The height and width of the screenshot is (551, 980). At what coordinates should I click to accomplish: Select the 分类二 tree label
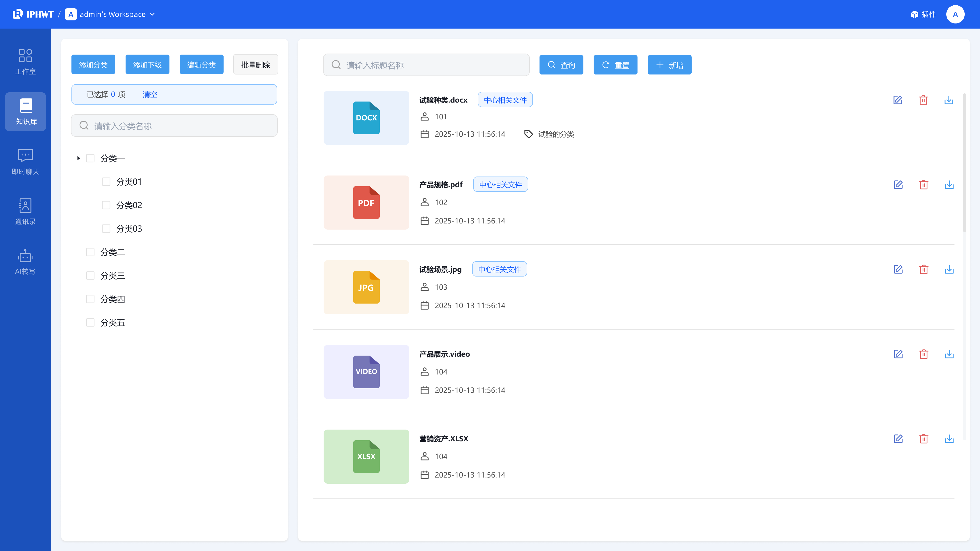click(113, 252)
